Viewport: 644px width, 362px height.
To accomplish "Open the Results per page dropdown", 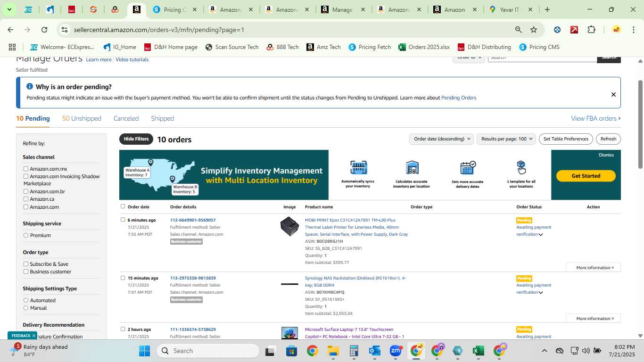I will coord(506,139).
